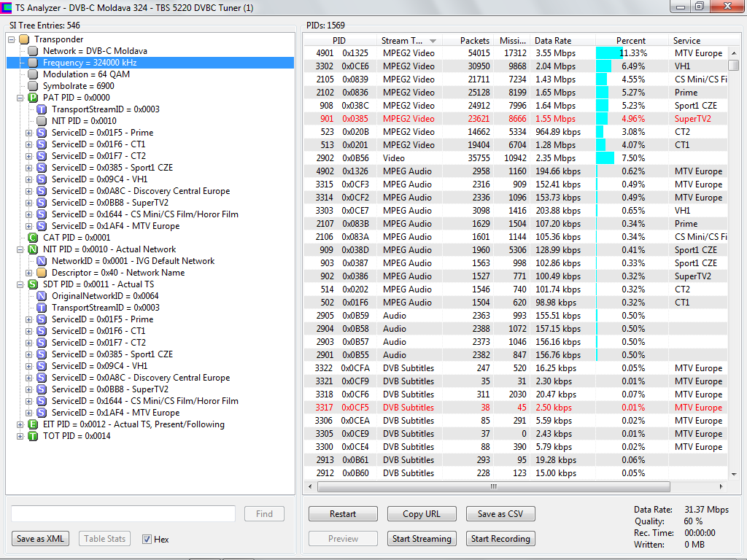Viewport: 747px width, 560px height.
Task: Click the Descriptor 0x40 Network Name icon
Action: point(42,273)
